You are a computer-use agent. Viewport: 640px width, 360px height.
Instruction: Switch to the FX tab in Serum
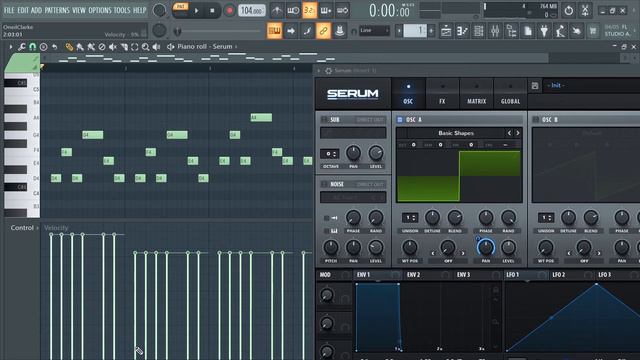coord(442,94)
